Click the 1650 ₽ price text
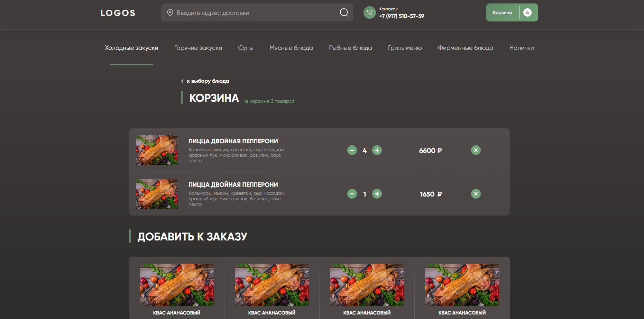The height and width of the screenshot is (319, 644). 431,194
